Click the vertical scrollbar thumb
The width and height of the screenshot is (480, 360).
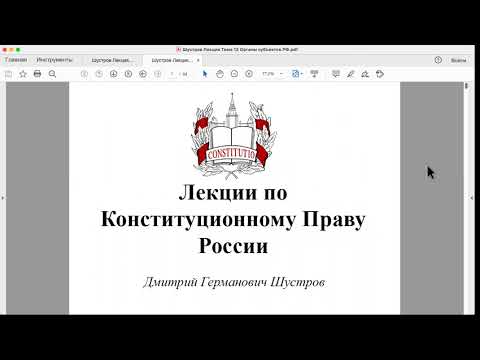466,86
